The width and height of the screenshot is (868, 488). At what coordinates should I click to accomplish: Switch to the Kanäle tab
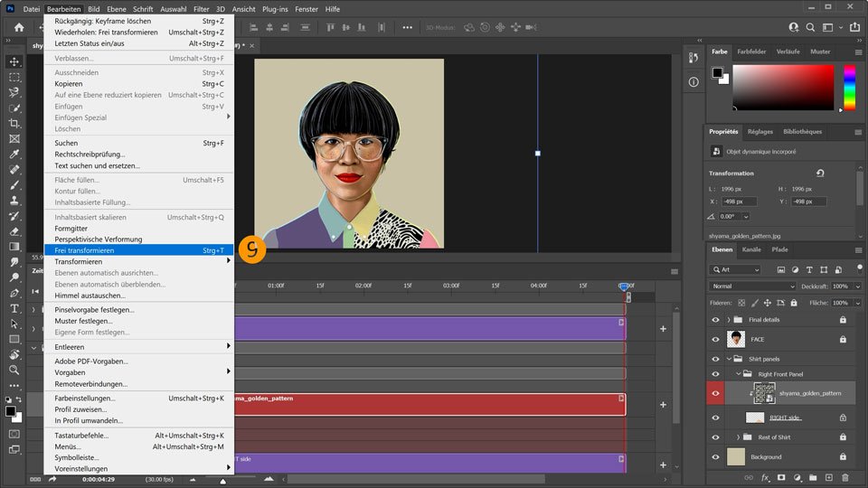(x=751, y=249)
